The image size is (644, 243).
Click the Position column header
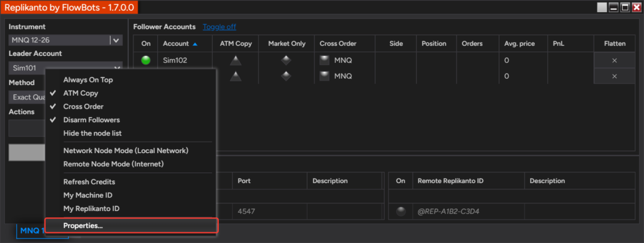click(x=436, y=43)
